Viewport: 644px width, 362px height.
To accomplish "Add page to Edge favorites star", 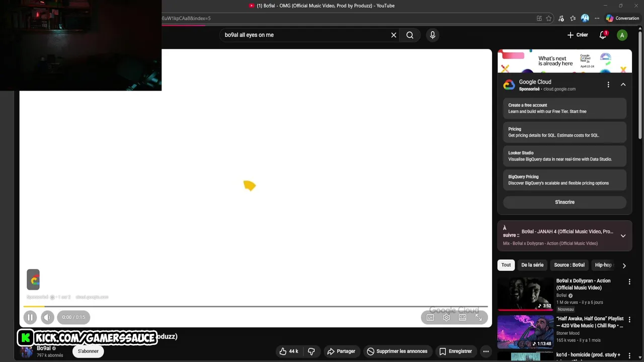I will click(549, 18).
